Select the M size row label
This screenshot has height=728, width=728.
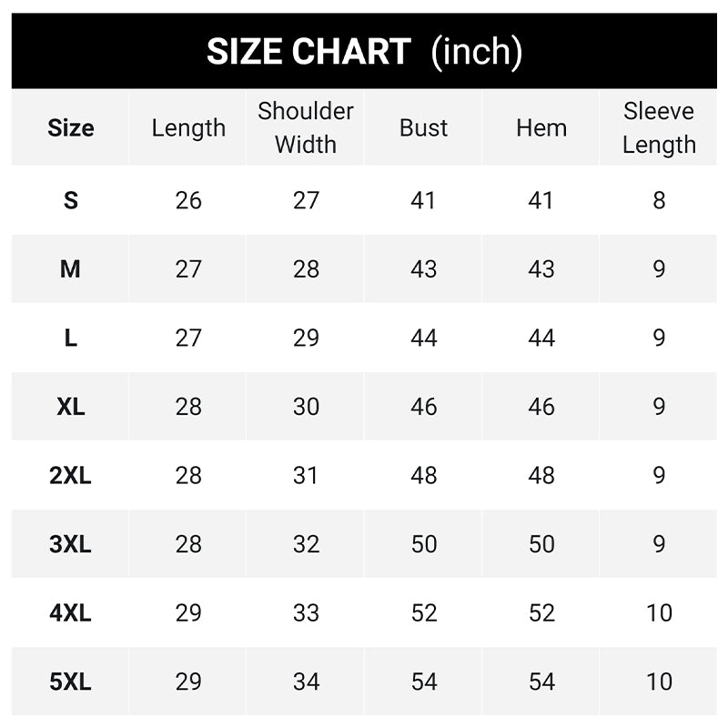click(71, 269)
